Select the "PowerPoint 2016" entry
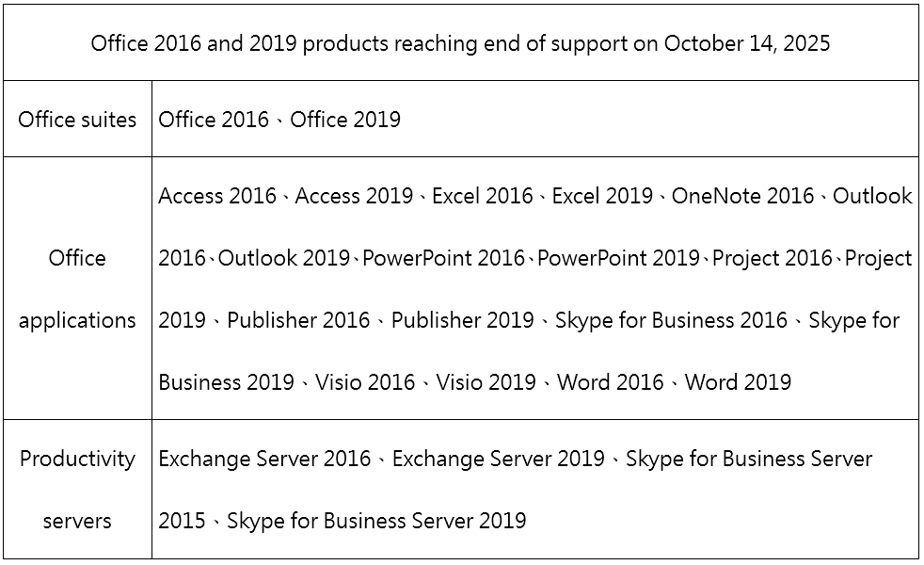This screenshot has width=924, height=565. [x=443, y=258]
